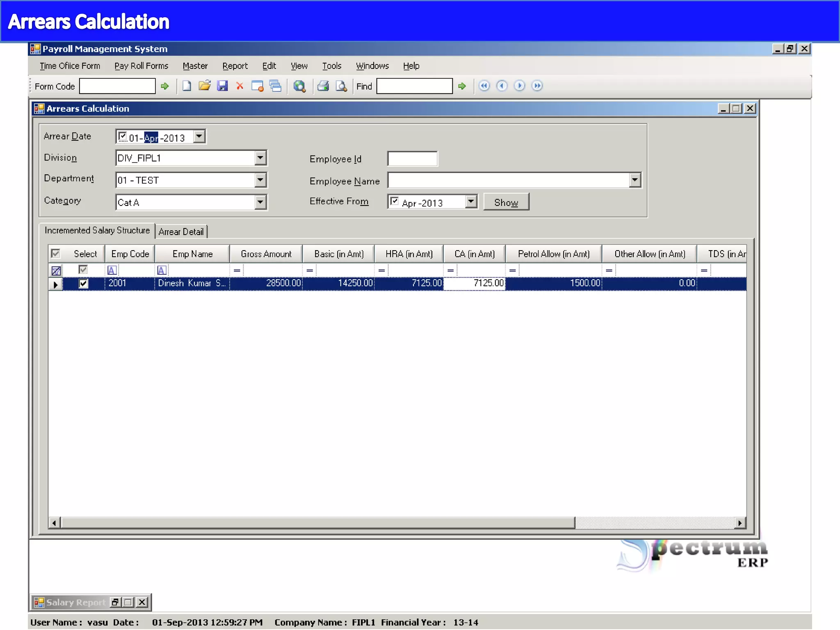Click the red X delete icon
840x630 pixels.
click(x=240, y=86)
